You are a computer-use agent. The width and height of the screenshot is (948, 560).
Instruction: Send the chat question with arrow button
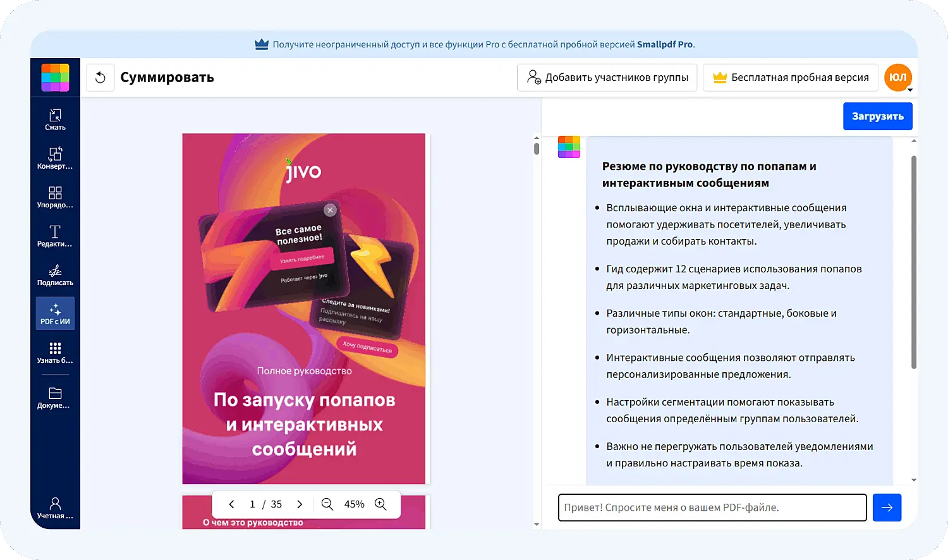[887, 508]
